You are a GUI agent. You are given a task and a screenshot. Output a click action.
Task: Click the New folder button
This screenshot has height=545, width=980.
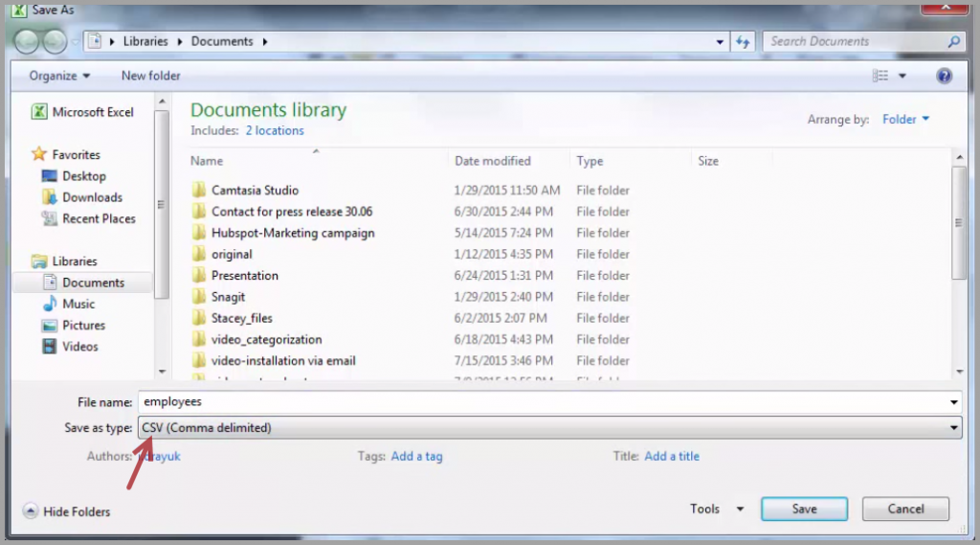point(150,76)
